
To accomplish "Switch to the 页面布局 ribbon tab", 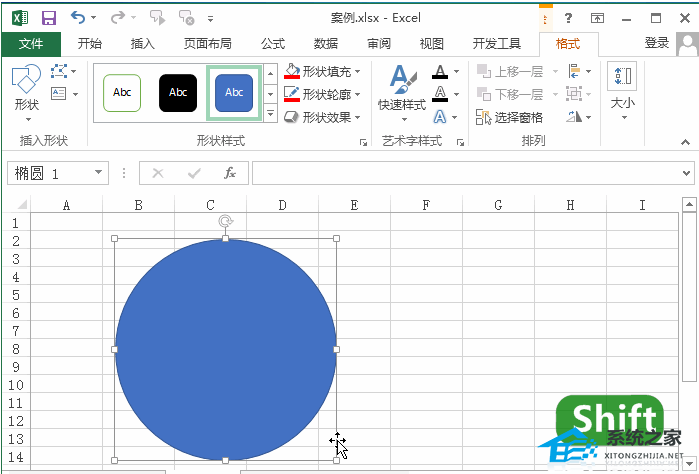I will 208,44.
